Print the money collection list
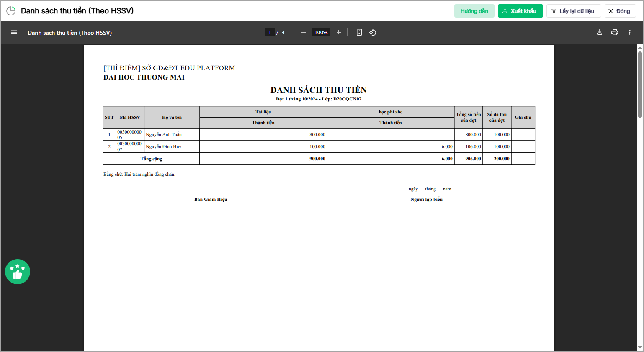The height and width of the screenshot is (352, 644). click(x=615, y=32)
